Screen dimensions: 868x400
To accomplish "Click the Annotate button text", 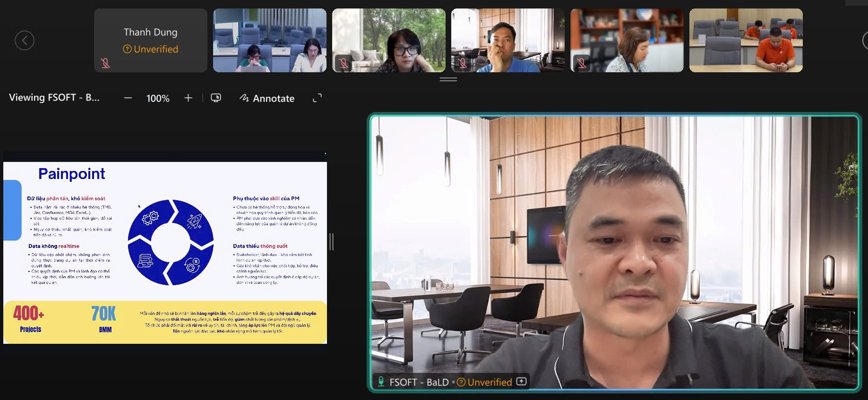I will coord(274,98).
